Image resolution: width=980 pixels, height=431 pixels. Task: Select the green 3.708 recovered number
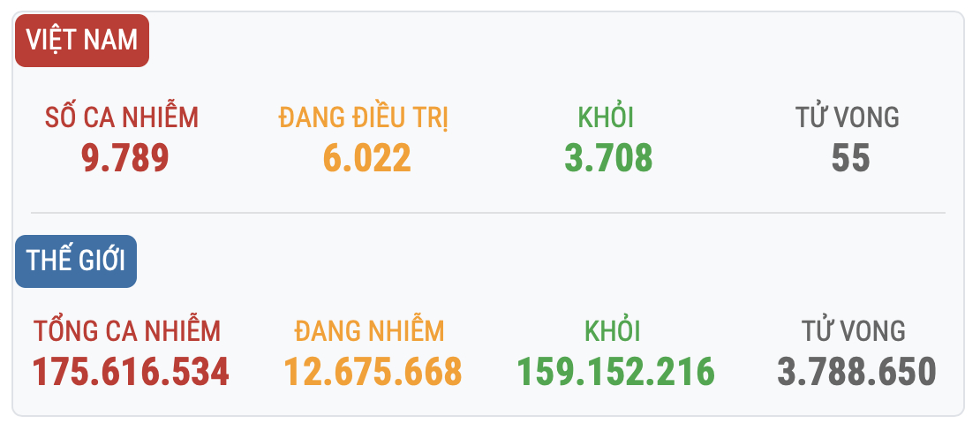tap(608, 158)
